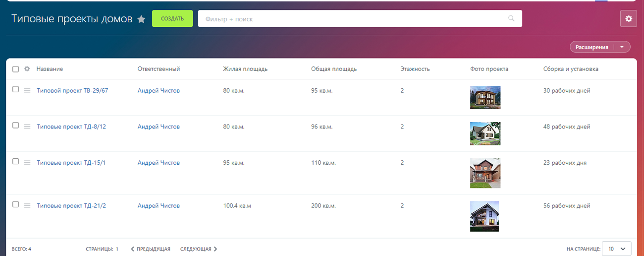644x256 pixels.
Task: Click the search magnifier icon in filter box
Action: point(511,19)
